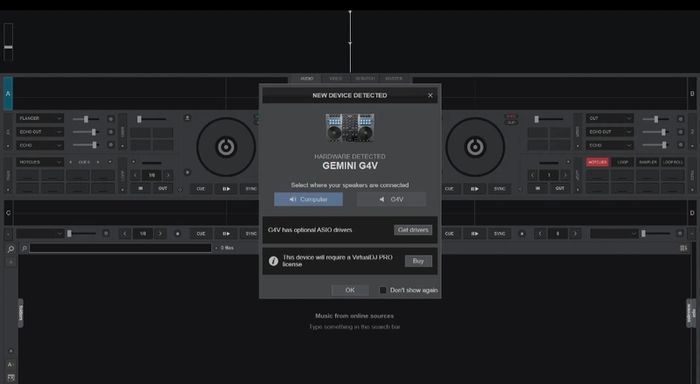Select G4V as the speaker output
The image size is (700, 384).
[392, 199]
